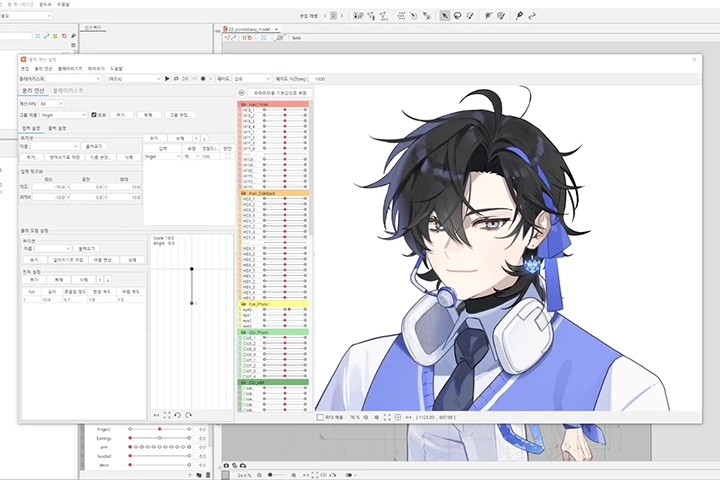Reset pendulum view to 1:1 scale
720x480 pixels.
pyautogui.click(x=156, y=415)
